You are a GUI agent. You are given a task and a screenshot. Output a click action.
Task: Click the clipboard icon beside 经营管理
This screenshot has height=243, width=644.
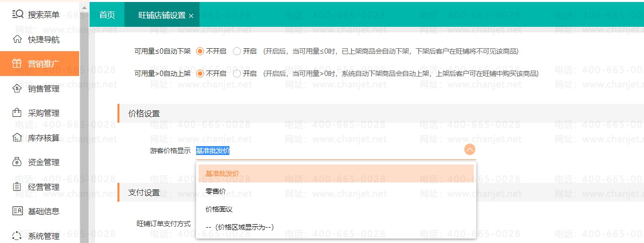(17, 187)
